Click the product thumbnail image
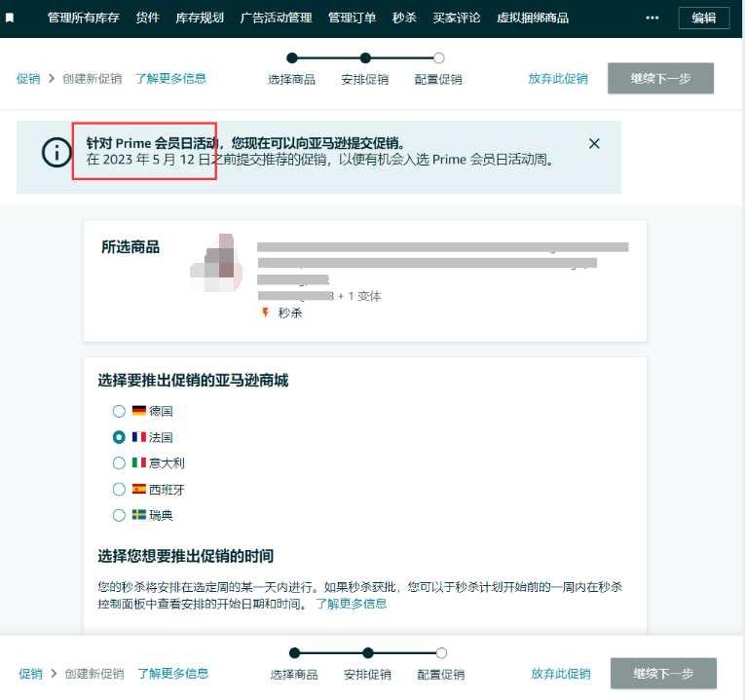This screenshot has width=745, height=700. [x=218, y=263]
